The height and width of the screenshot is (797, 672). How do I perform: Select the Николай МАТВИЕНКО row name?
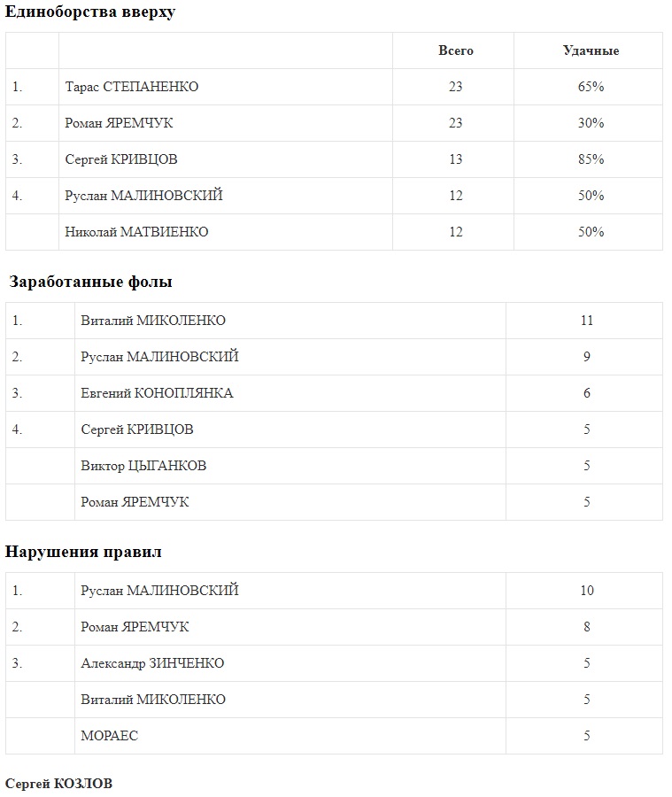click(x=137, y=232)
